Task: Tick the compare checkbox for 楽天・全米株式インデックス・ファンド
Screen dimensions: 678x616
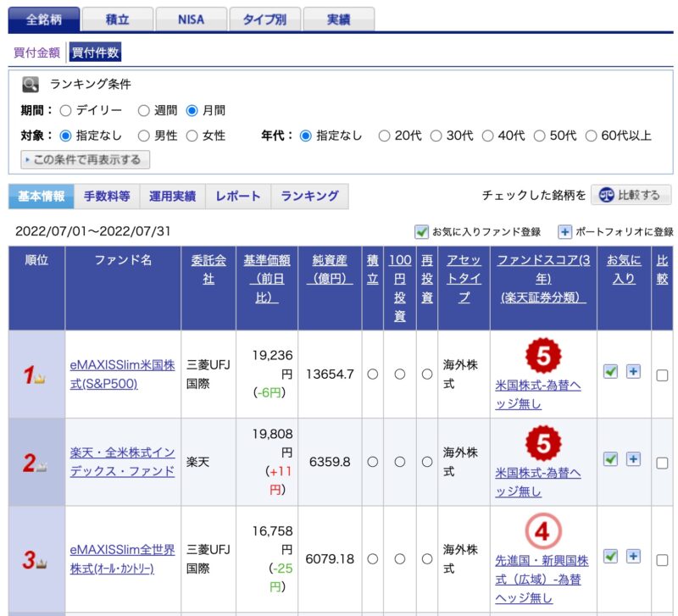Action: coord(662,463)
